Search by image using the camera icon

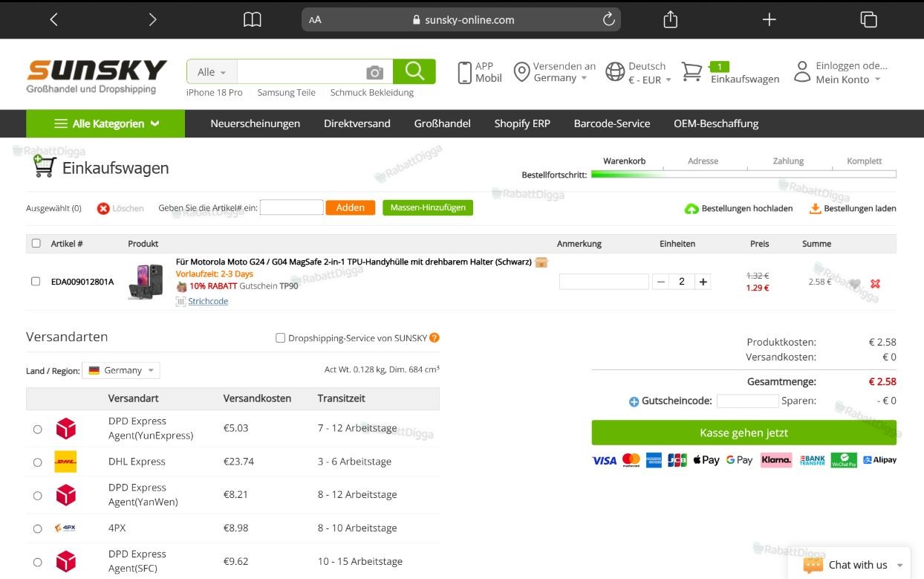point(375,72)
